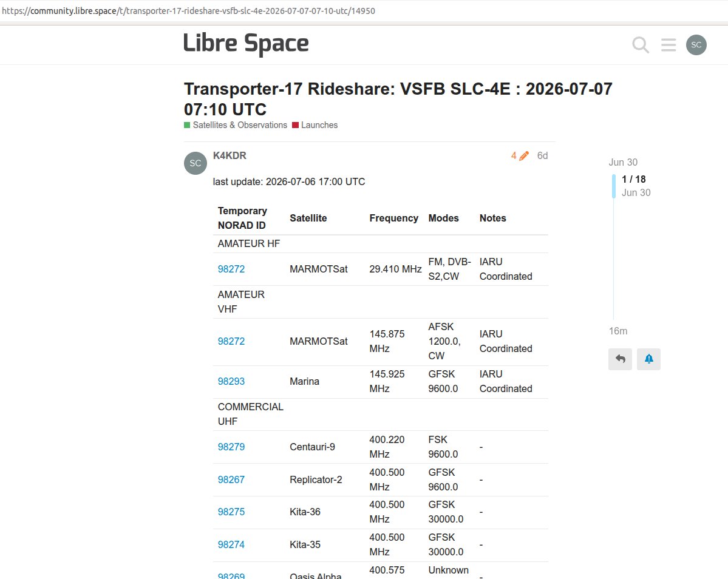Screen dimensions: 728x579
Task: Open NORAD ID 98267 for Replicator-2
Action: 231,479
